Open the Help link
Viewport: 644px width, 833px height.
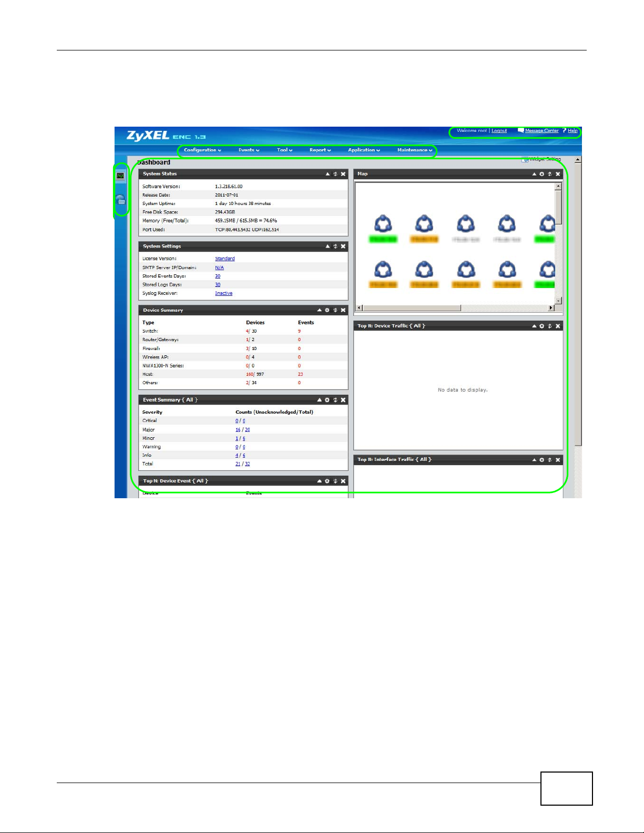(573, 131)
